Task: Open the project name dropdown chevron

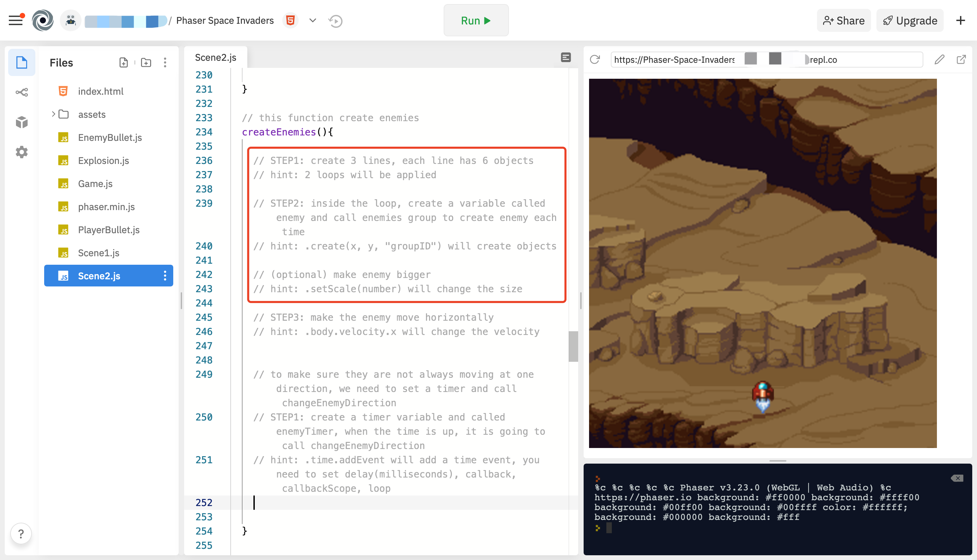Action: coord(313,20)
